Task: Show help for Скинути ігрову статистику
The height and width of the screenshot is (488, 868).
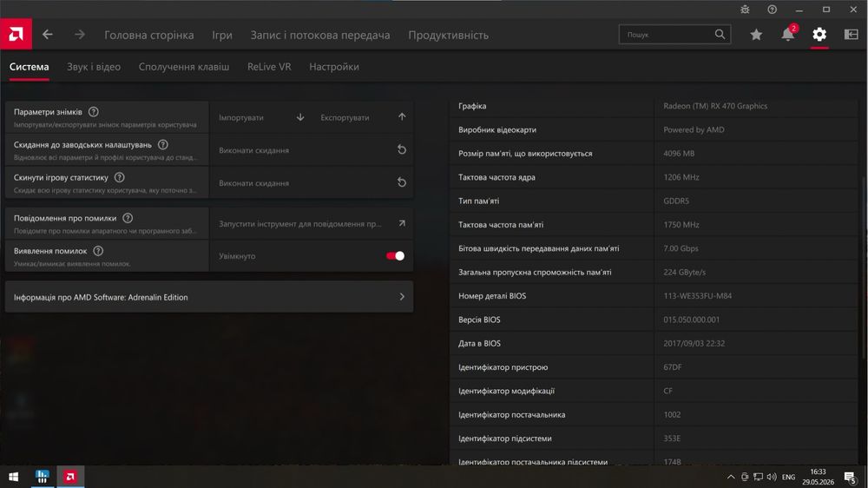Action: point(120,177)
